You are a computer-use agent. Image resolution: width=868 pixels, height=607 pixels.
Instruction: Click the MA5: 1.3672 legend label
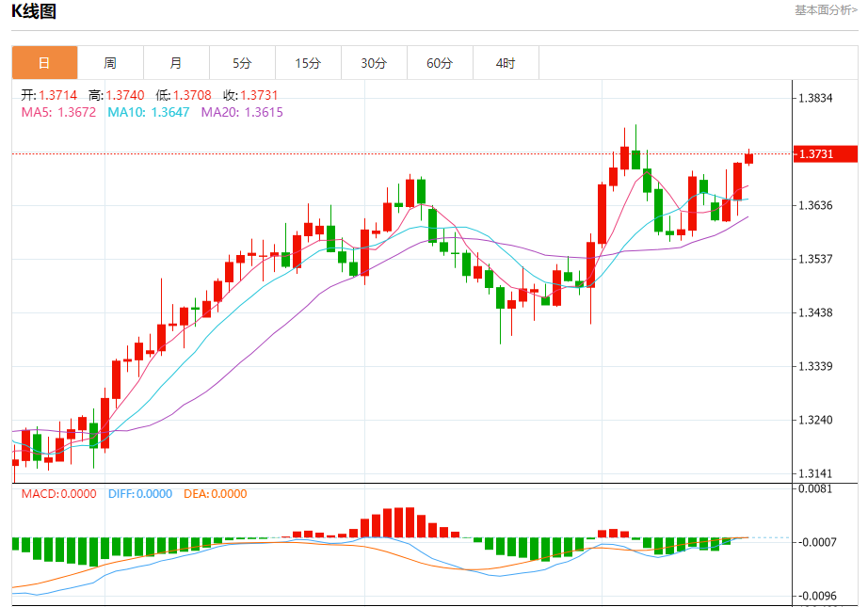(58, 112)
